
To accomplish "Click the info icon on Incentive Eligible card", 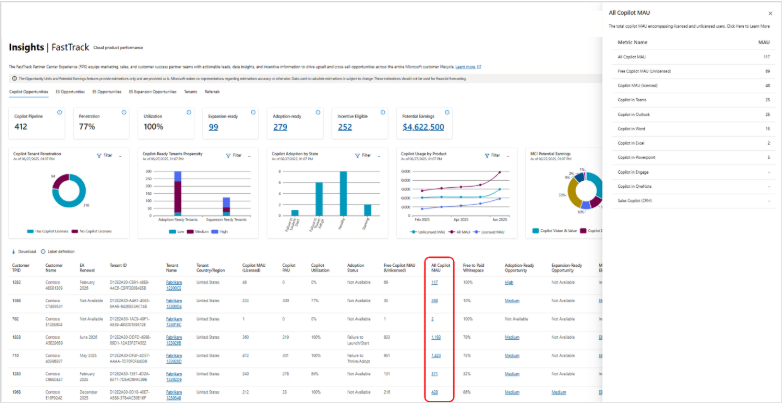I will point(383,113).
